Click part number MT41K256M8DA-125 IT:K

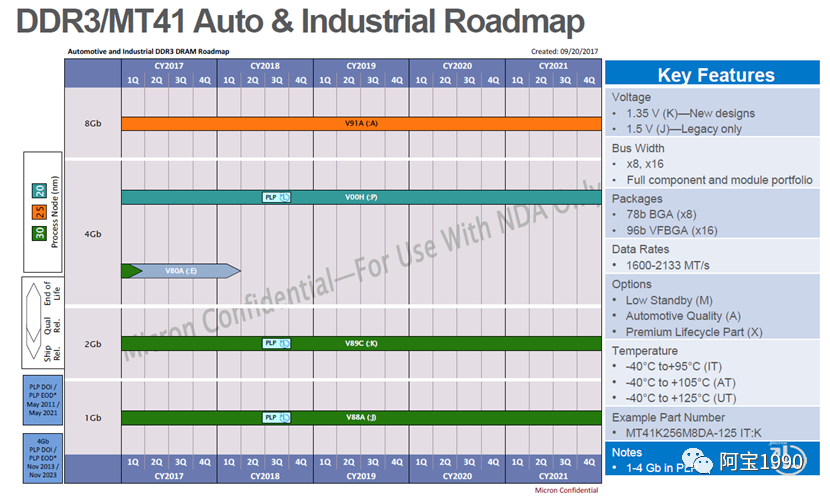[693, 433]
